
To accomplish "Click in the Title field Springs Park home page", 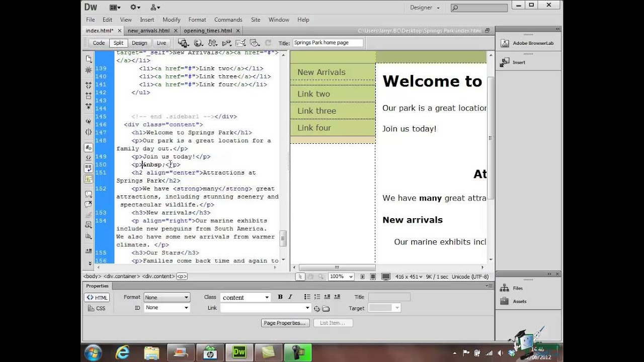I will click(x=328, y=43).
